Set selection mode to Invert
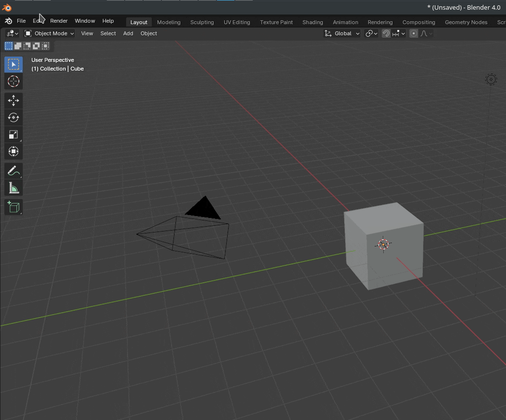This screenshot has width=506, height=420. [36, 46]
